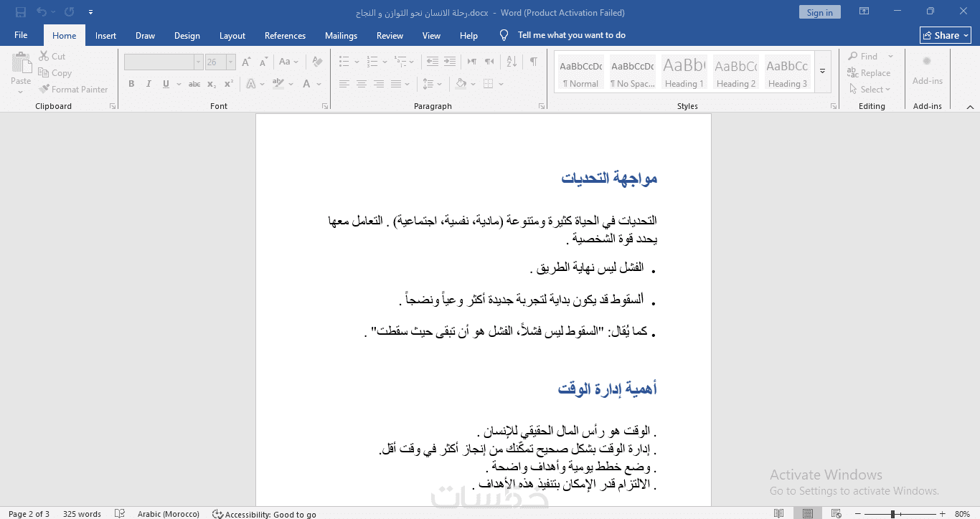Image resolution: width=980 pixels, height=519 pixels.
Task: Click the Replace button in Editing group
Action: [869, 73]
